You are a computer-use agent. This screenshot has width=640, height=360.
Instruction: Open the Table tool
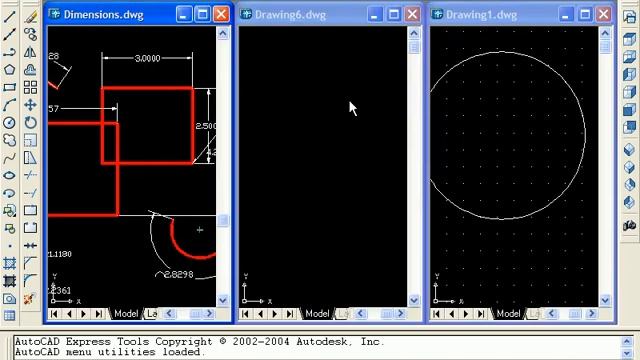(9, 316)
